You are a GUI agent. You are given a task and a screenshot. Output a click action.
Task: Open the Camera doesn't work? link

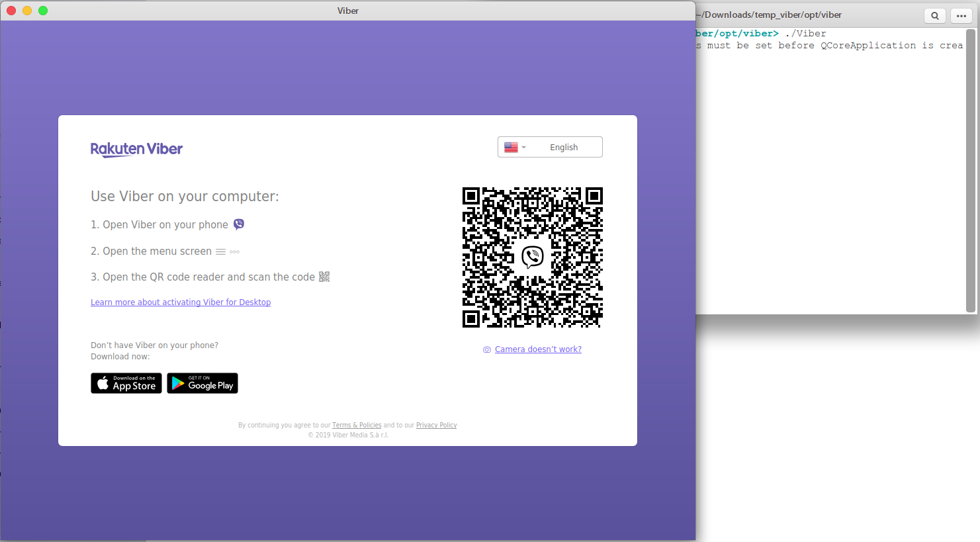coord(538,349)
